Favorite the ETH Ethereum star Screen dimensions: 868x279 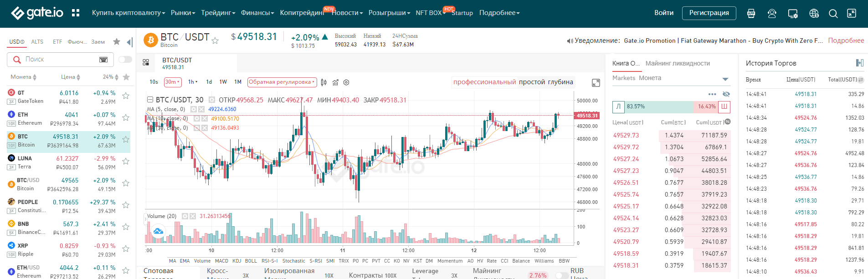tap(126, 118)
